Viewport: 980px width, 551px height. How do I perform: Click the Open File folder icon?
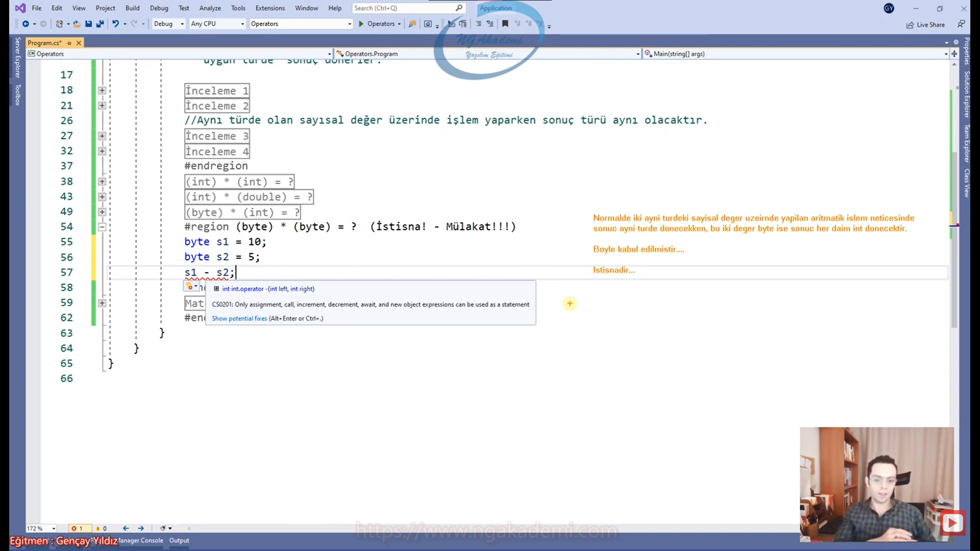click(x=77, y=24)
